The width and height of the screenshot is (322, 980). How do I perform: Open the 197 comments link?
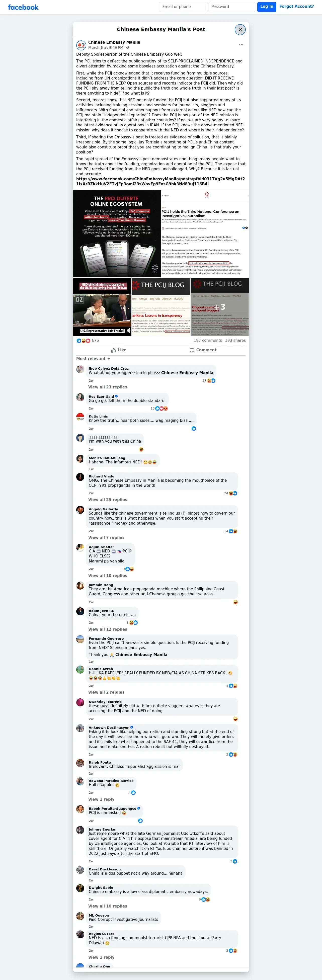(208, 341)
